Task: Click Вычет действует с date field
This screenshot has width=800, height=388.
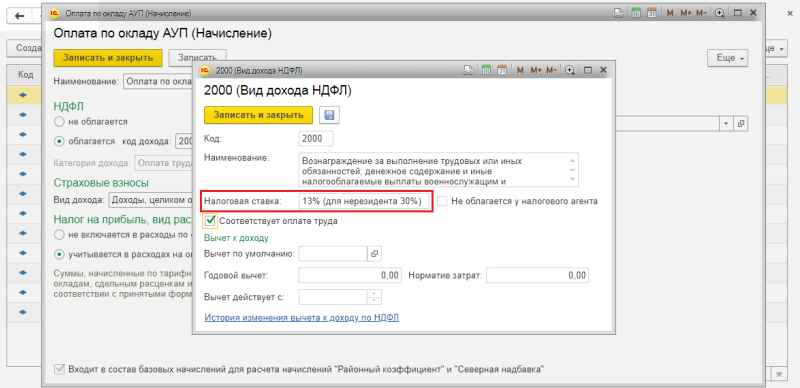Action: tap(333, 297)
